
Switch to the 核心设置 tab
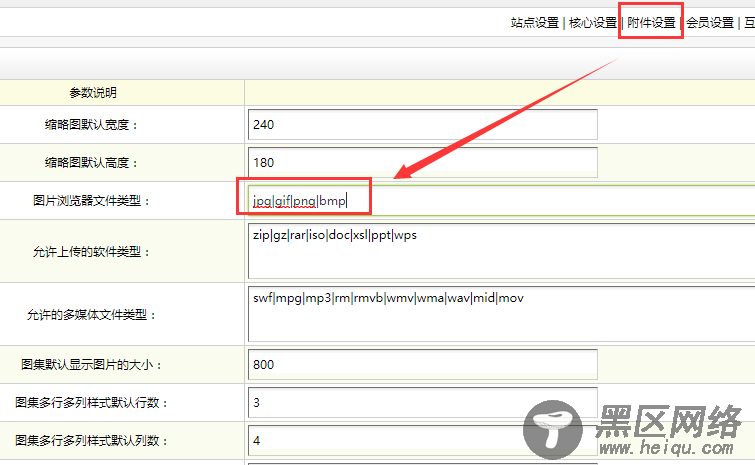click(592, 23)
